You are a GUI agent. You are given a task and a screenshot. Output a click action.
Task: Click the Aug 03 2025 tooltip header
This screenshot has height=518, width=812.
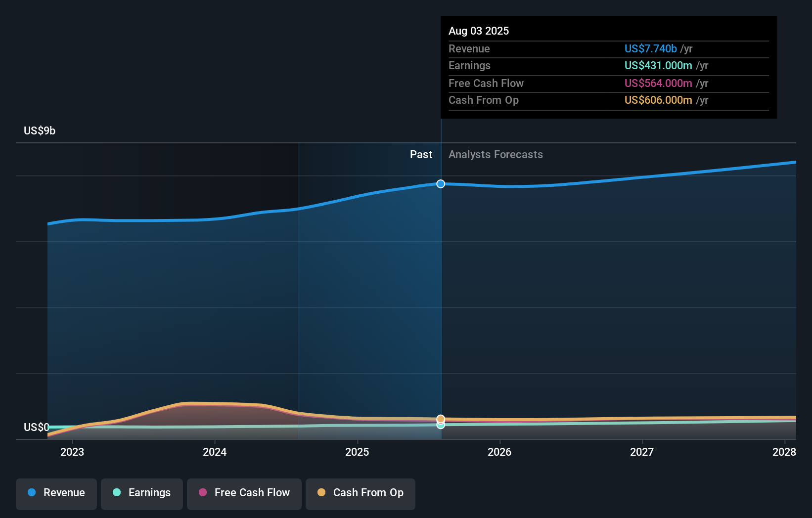(x=479, y=31)
